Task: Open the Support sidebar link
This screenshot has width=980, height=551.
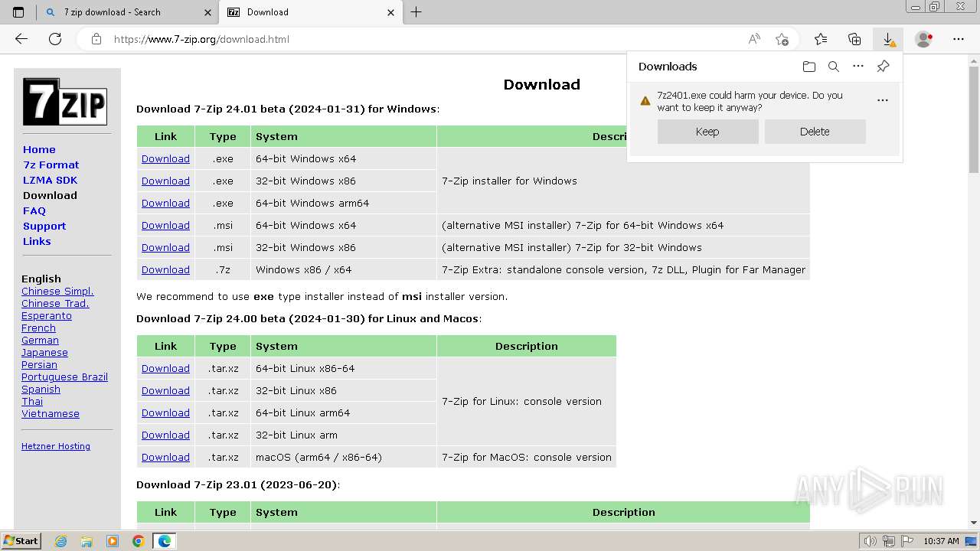Action: click(x=44, y=226)
